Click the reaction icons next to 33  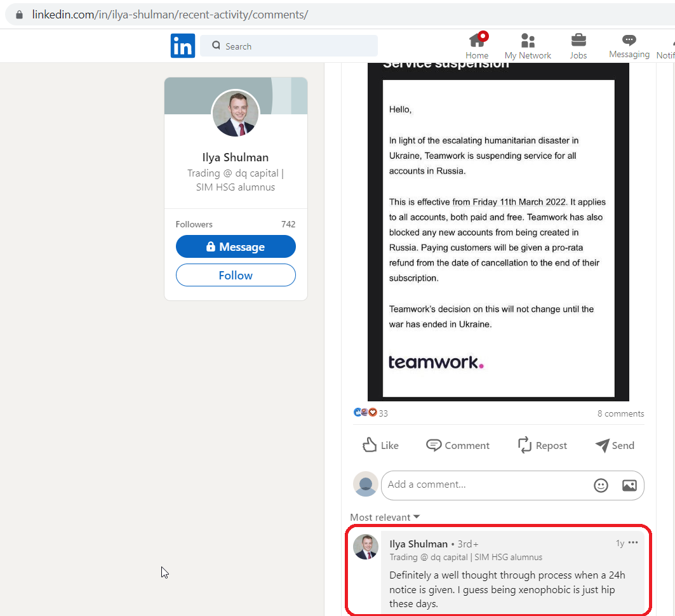pyautogui.click(x=365, y=412)
